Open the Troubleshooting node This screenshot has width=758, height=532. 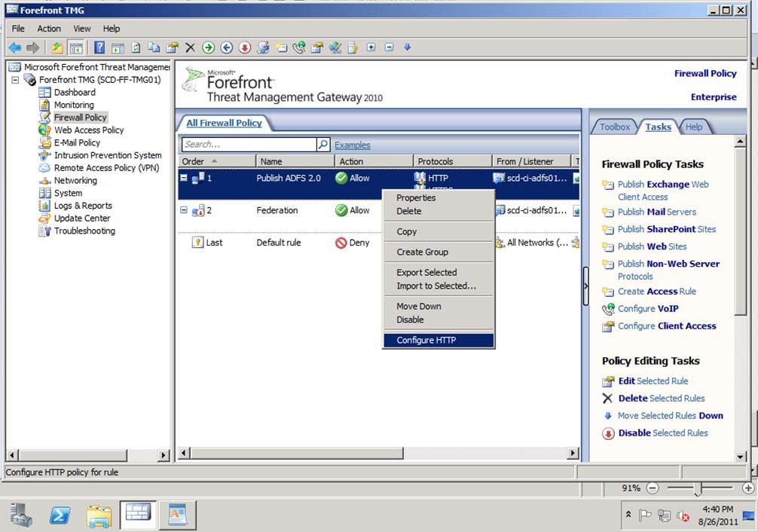(x=84, y=231)
